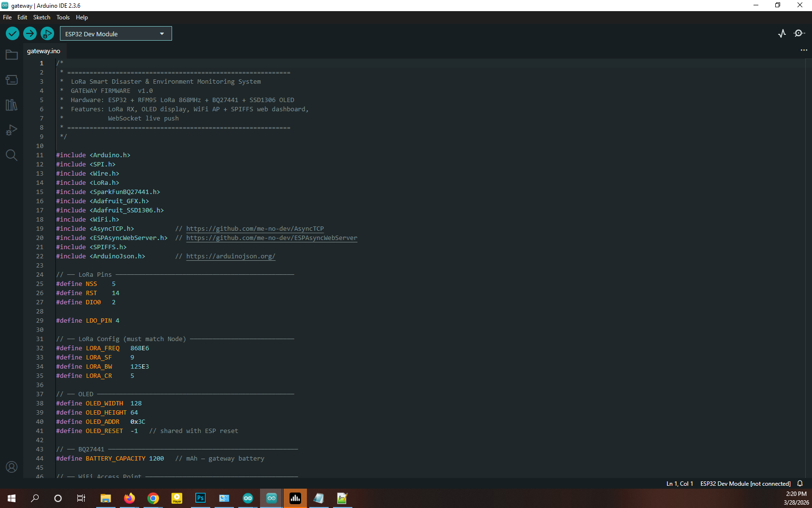Click the #include <SPIFFS.h> line
The width and height of the screenshot is (812, 508).
[91, 247]
